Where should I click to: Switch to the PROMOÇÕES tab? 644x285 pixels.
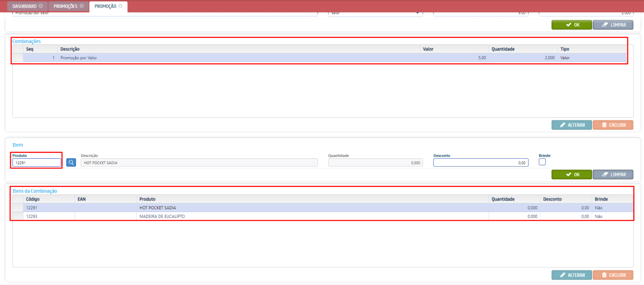click(x=65, y=6)
